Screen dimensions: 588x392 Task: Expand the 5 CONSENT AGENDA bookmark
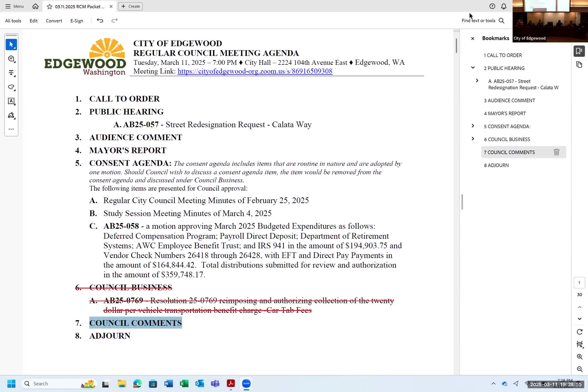[473, 126]
